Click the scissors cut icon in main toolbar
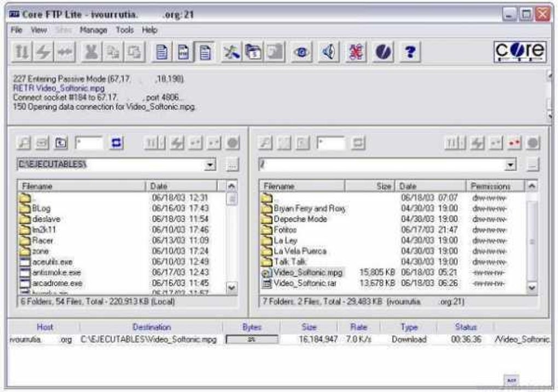The width and height of the screenshot is (558, 392). click(x=91, y=52)
